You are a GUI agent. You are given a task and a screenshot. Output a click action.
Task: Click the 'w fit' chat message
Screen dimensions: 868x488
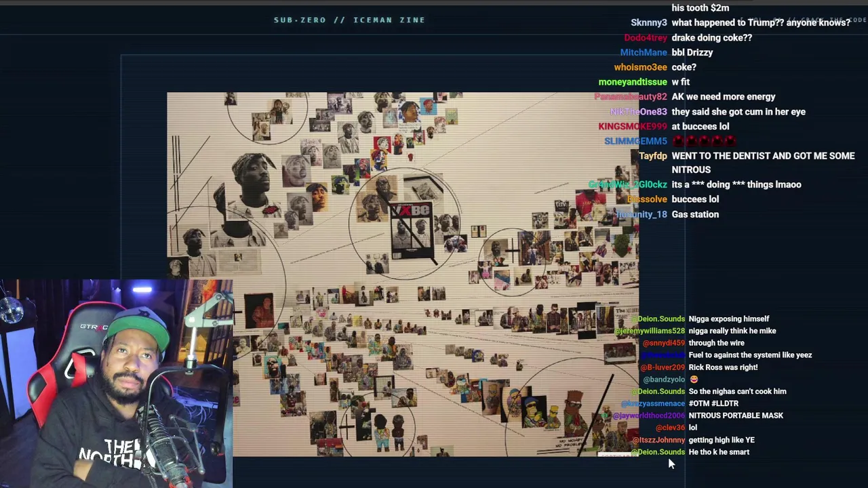[x=681, y=83]
